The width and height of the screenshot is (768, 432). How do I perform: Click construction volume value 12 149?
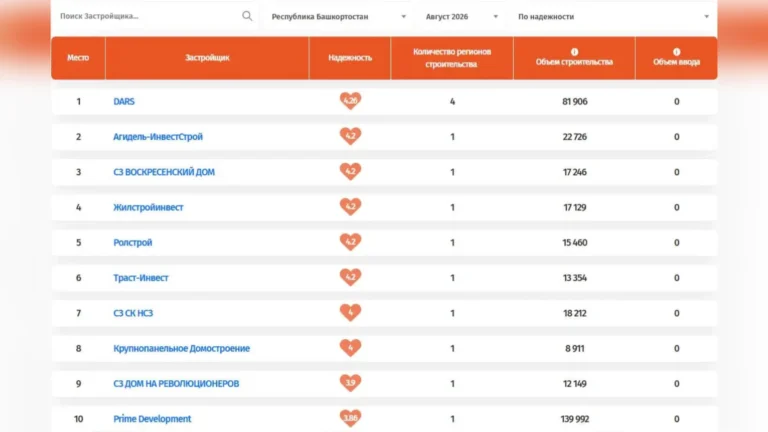tap(575, 384)
